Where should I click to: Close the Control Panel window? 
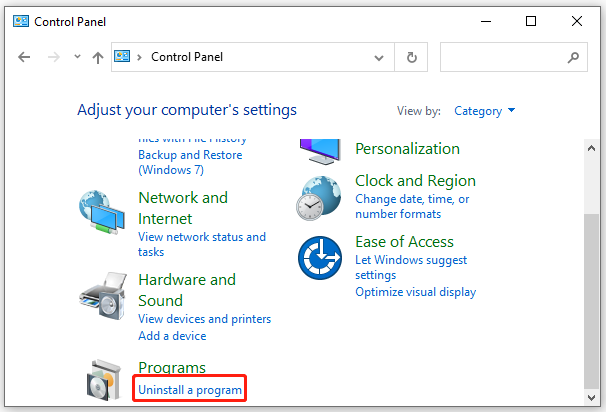pyautogui.click(x=577, y=21)
